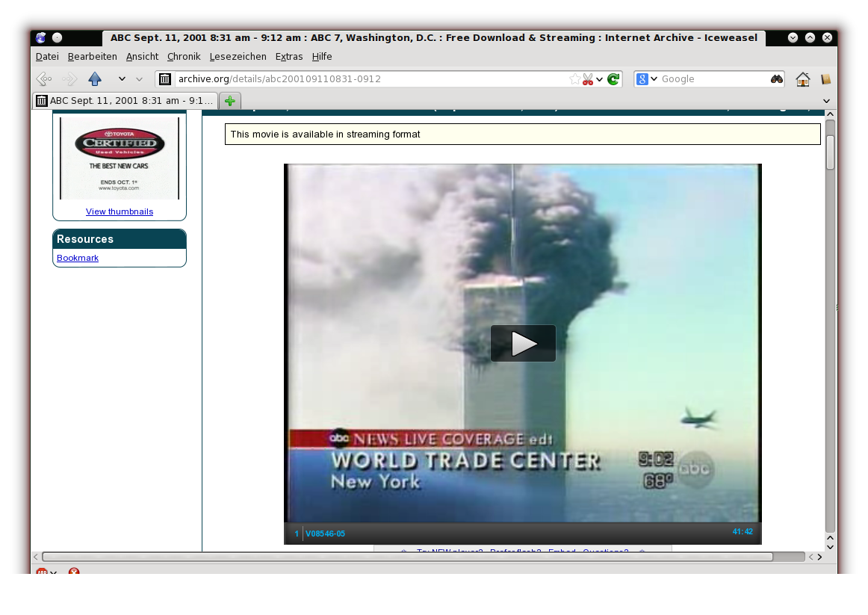
Task: Follow the View thumbnails link
Action: [120, 211]
